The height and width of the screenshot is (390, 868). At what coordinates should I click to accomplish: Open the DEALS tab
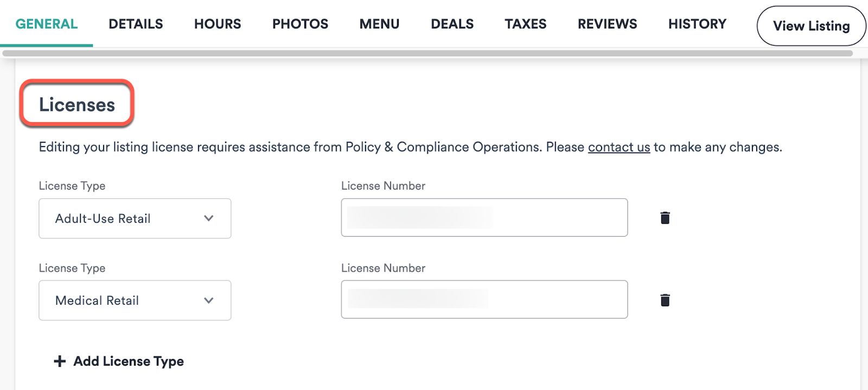[452, 23]
